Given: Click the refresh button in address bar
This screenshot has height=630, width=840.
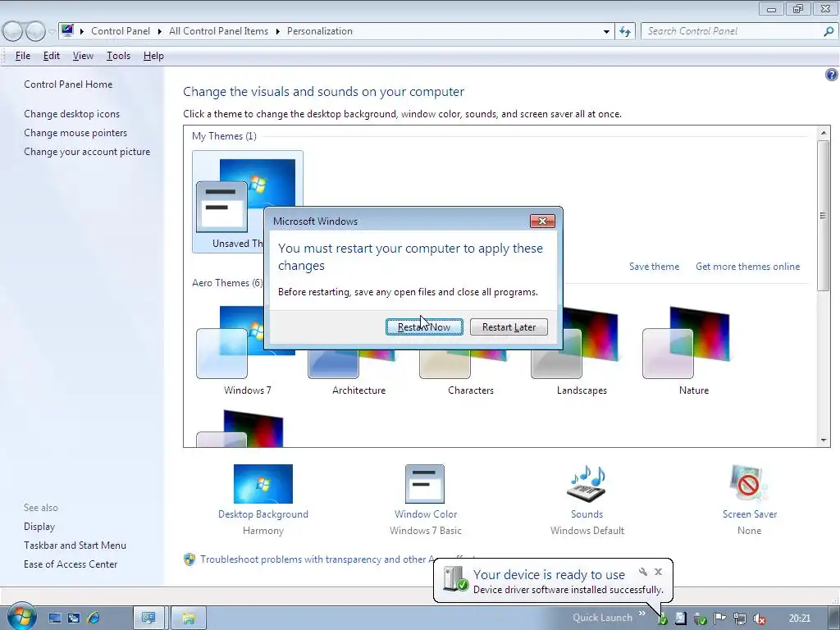Looking at the screenshot, I should pyautogui.click(x=625, y=31).
